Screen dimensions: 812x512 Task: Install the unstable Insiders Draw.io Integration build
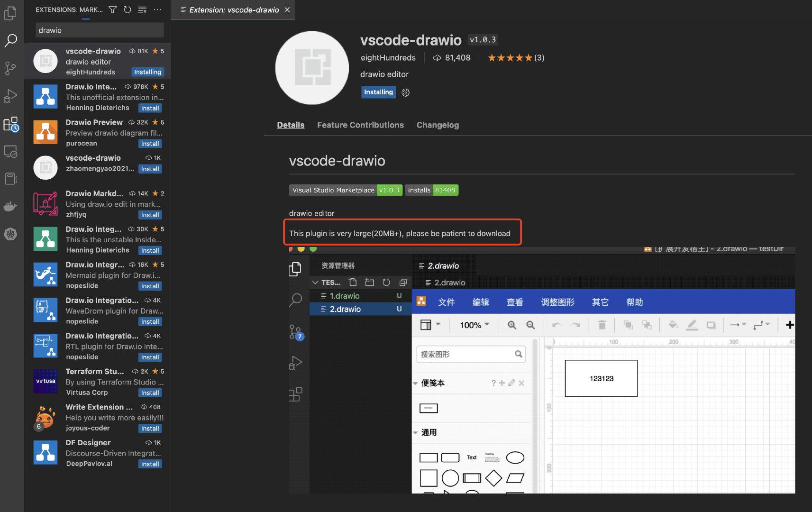pos(150,250)
